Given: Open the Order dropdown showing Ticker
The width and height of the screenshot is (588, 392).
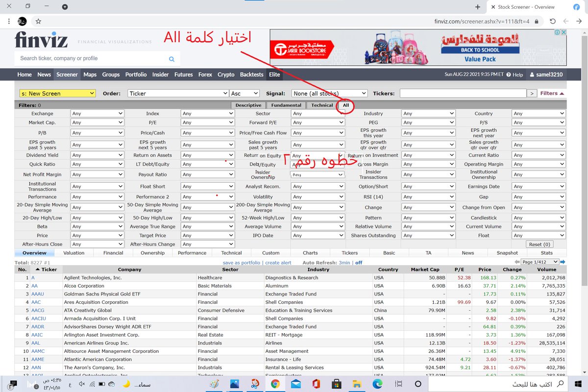Looking at the screenshot, I should pyautogui.click(x=178, y=93).
